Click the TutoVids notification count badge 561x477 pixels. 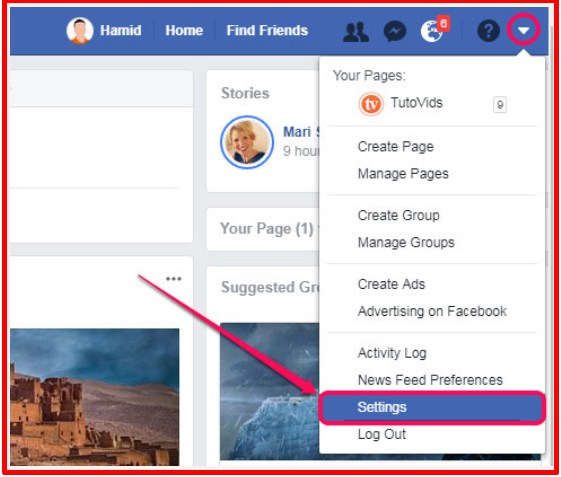[500, 105]
